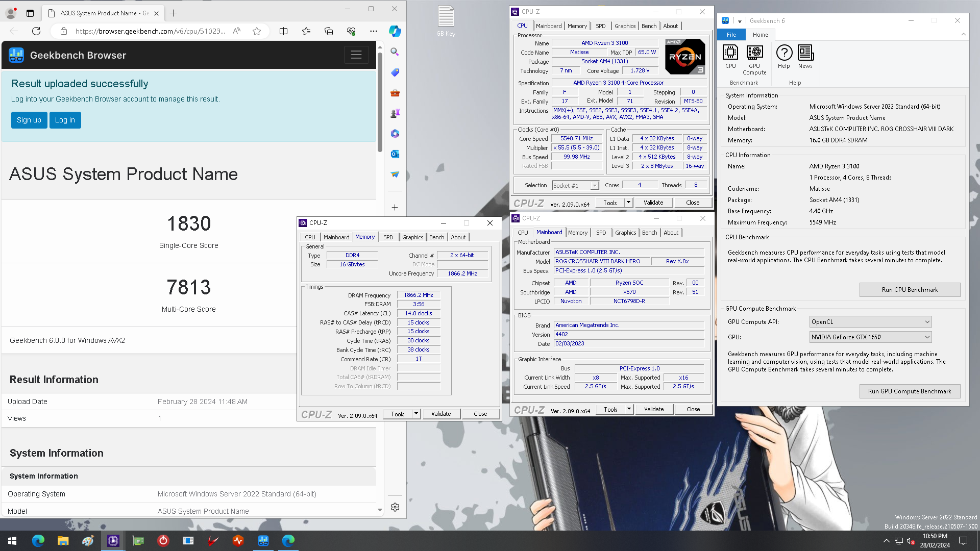Image resolution: width=980 pixels, height=551 pixels.
Task: Open the Windows Start button
Action: click(12, 541)
